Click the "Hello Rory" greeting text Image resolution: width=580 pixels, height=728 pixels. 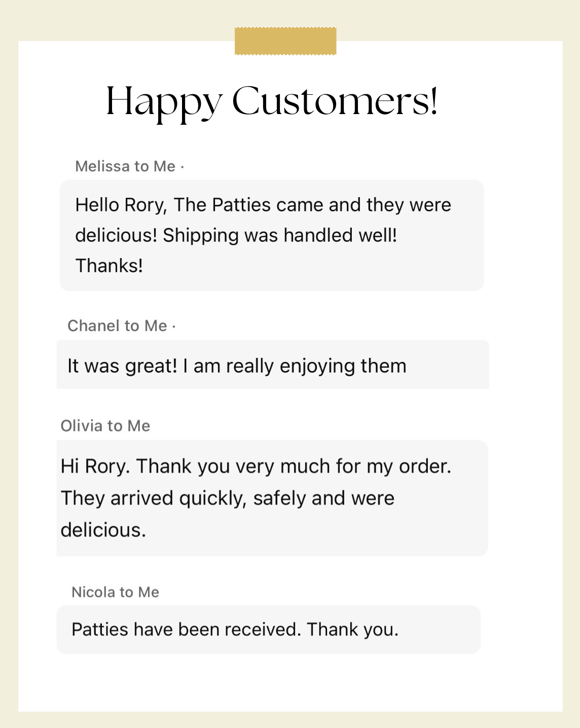coord(121,205)
